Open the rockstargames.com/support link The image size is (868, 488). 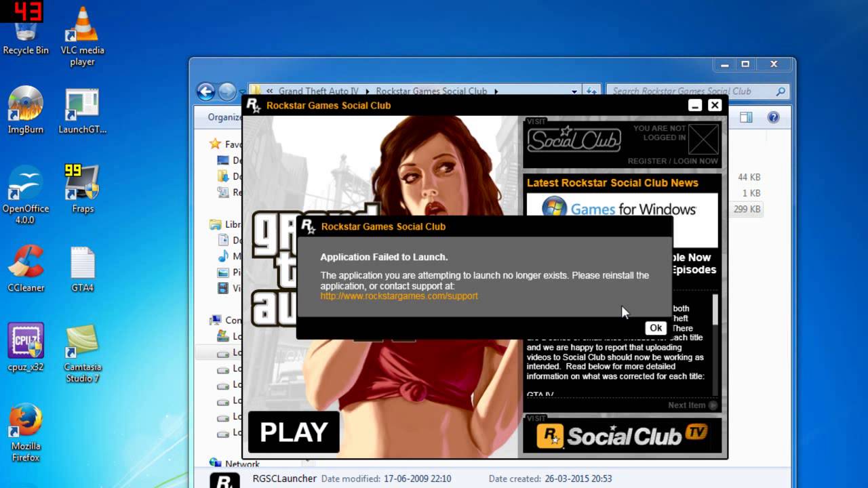pyautogui.click(x=399, y=296)
